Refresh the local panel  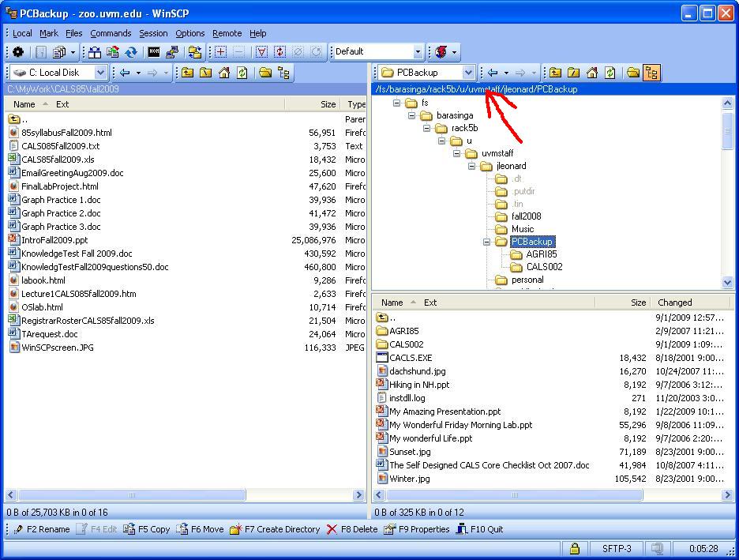(x=242, y=73)
